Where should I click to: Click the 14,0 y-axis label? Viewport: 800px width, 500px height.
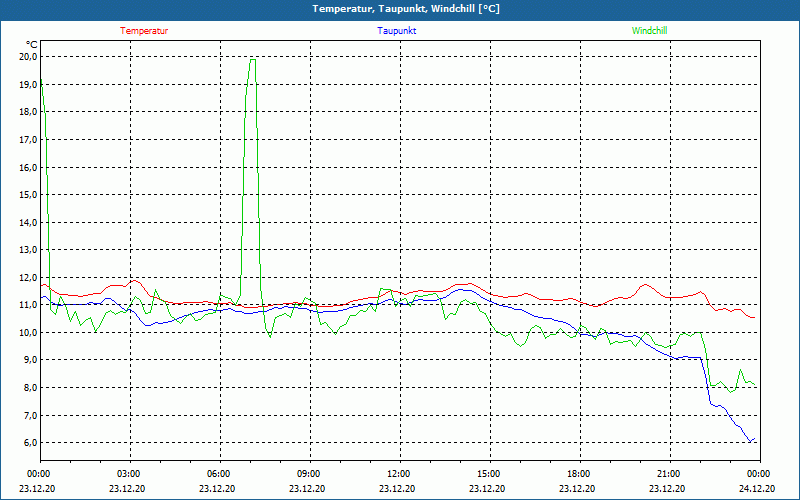pos(28,222)
